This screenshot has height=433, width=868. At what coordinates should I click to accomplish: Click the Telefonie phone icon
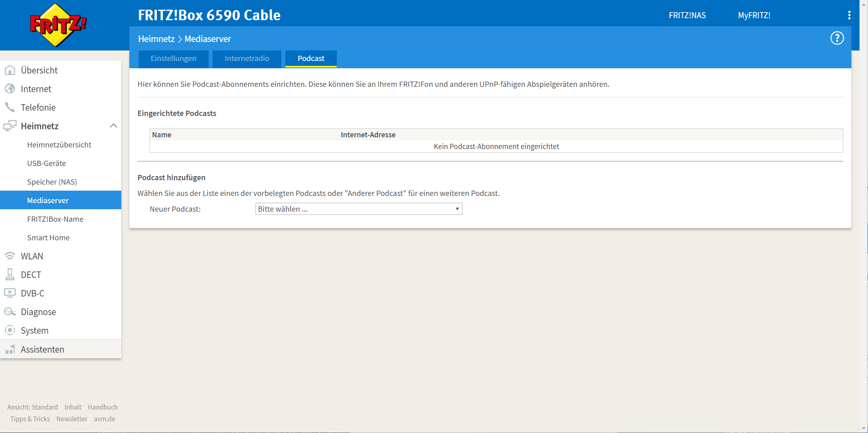[10, 107]
